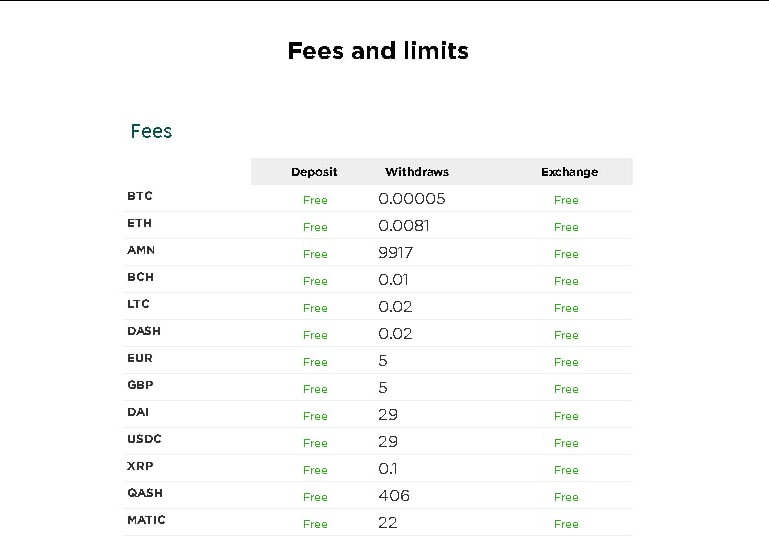
Task: Click the MATIC row label
Action: point(146,520)
